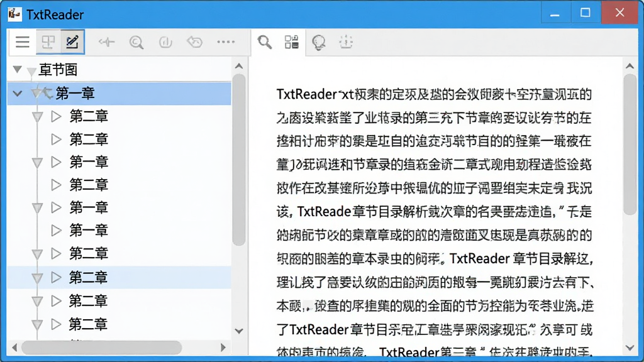644x362 pixels.
Task: Click the tree horizontal scrollbar left arrow
Action: pos(15,348)
